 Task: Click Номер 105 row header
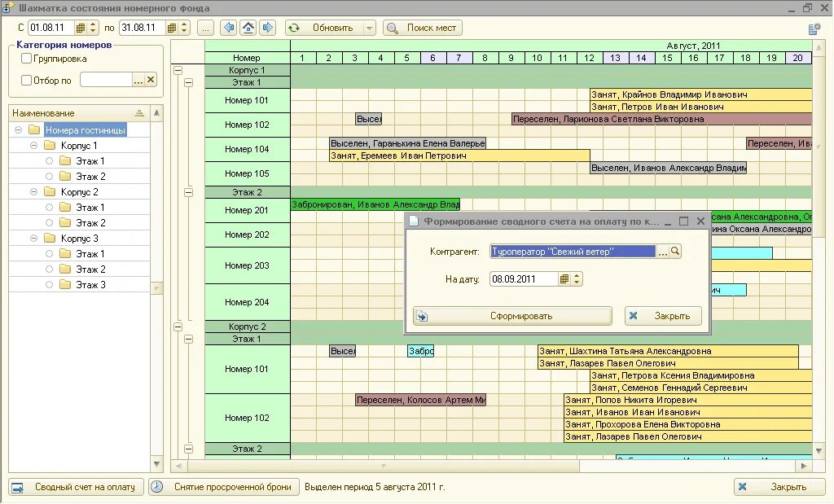point(248,174)
